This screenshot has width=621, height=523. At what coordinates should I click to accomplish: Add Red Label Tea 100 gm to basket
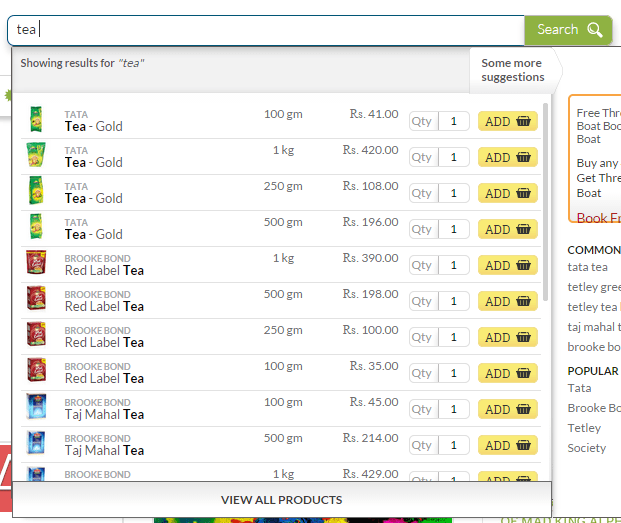point(507,373)
